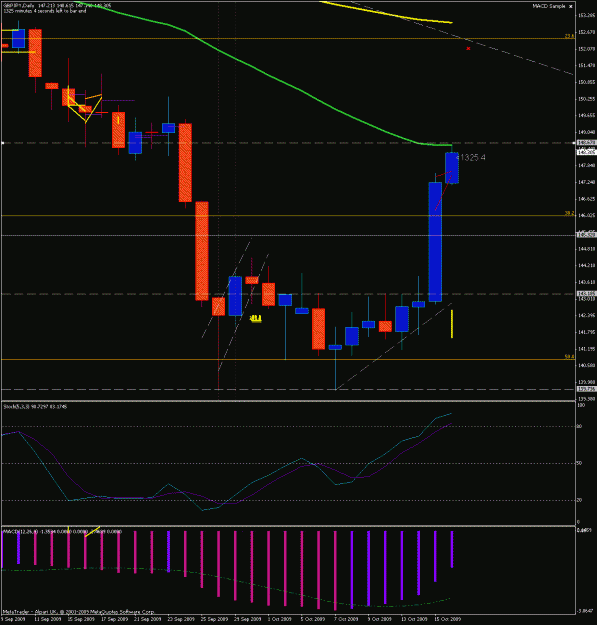Screen dimensions: 597x625
Task: Click the 1 Oct 2009 date label
Action: coord(280,619)
